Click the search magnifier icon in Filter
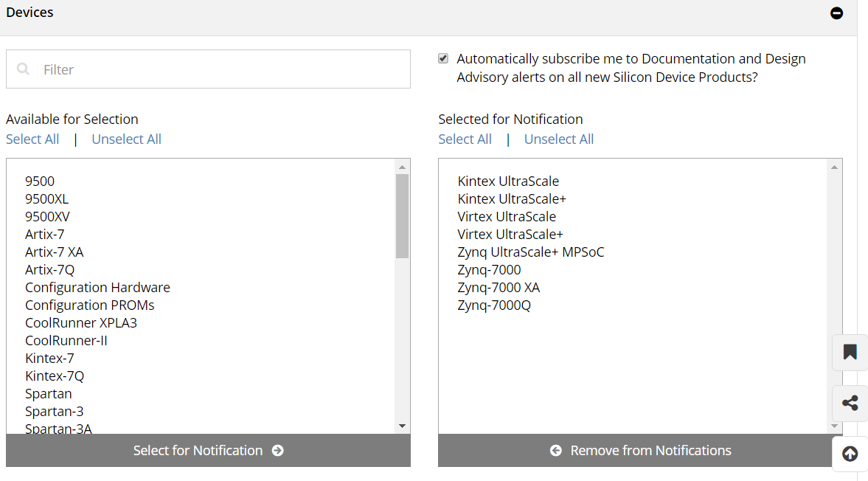This screenshot has height=481, width=868. tap(24, 69)
